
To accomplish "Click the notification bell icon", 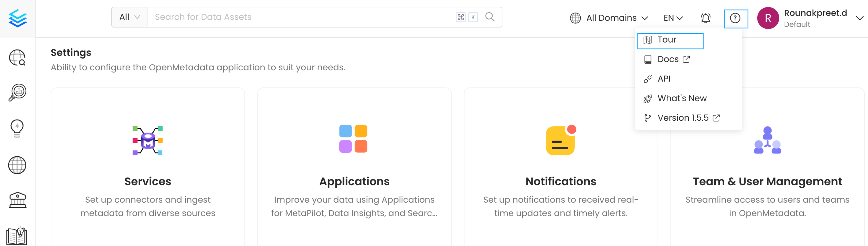I will click(x=706, y=18).
